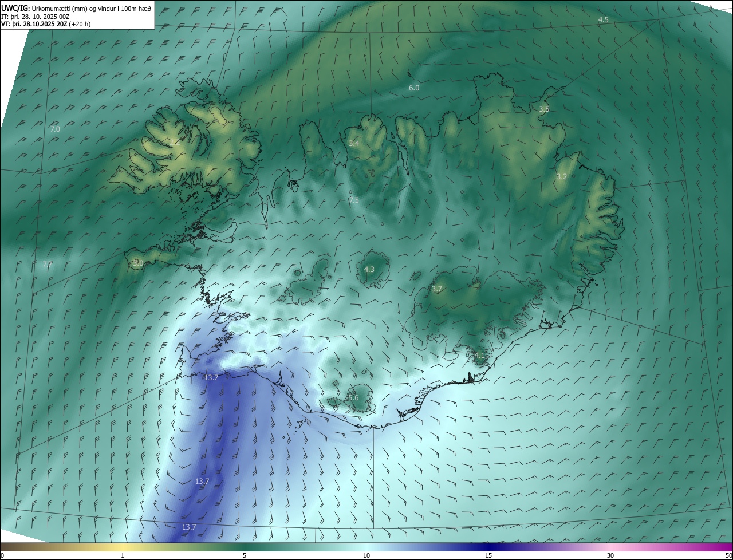Viewport: 733px width, 560px height.
Task: Click the 1 tick label on the color scale
Action: [x=123, y=555]
